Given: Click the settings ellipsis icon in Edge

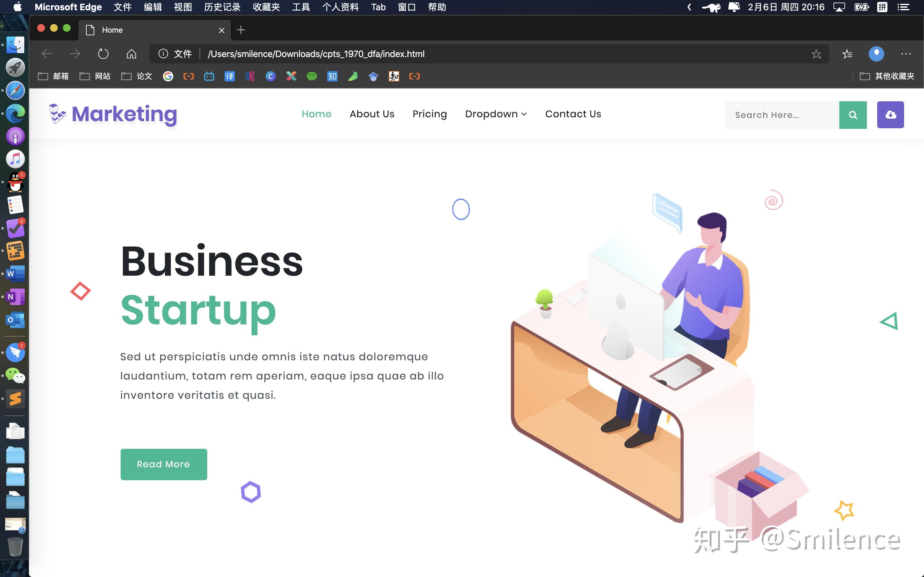Looking at the screenshot, I should tap(906, 54).
